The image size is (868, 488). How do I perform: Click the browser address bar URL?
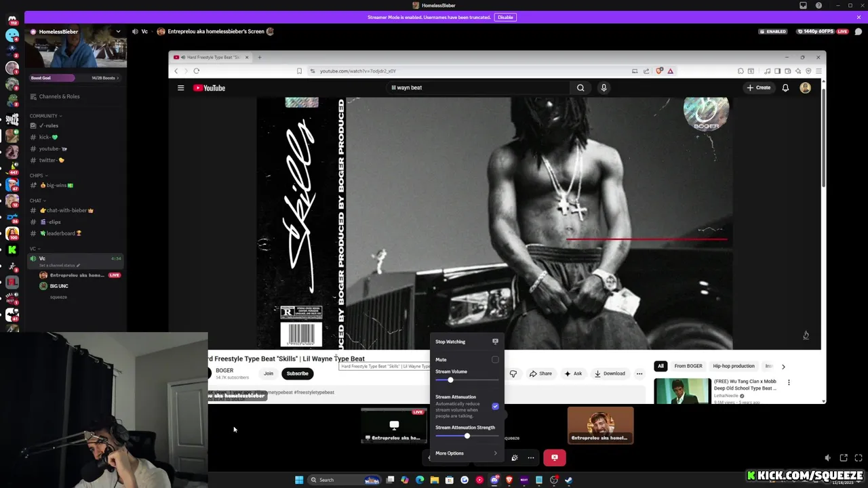click(x=358, y=71)
